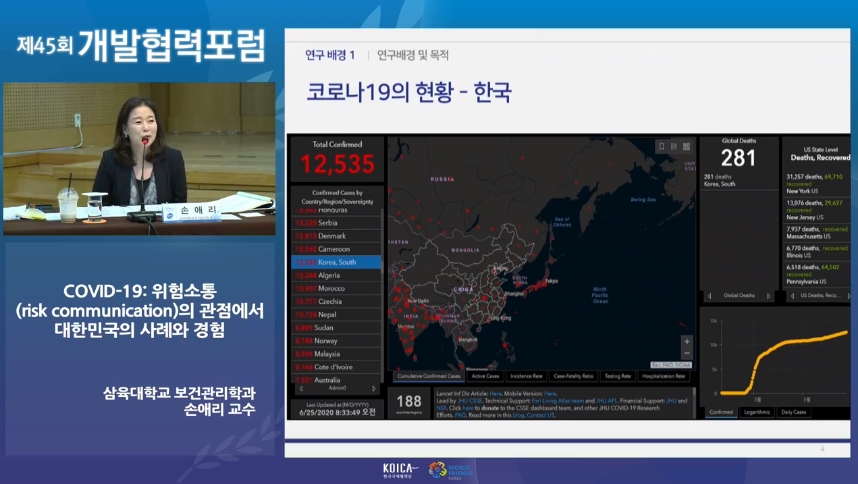The height and width of the screenshot is (484, 858).
Task: Zoom in on the map with plus
Action: [x=687, y=341]
